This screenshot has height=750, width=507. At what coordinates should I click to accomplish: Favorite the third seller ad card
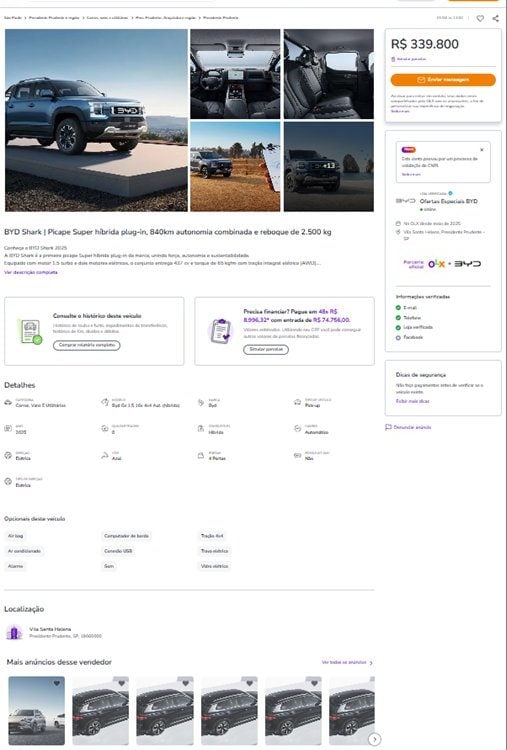tap(186, 683)
